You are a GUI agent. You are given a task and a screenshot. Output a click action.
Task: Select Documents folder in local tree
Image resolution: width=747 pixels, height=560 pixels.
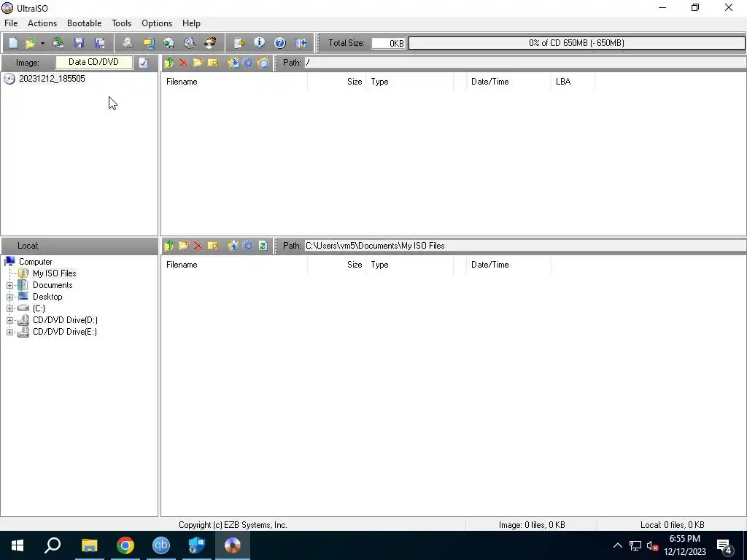tap(53, 285)
